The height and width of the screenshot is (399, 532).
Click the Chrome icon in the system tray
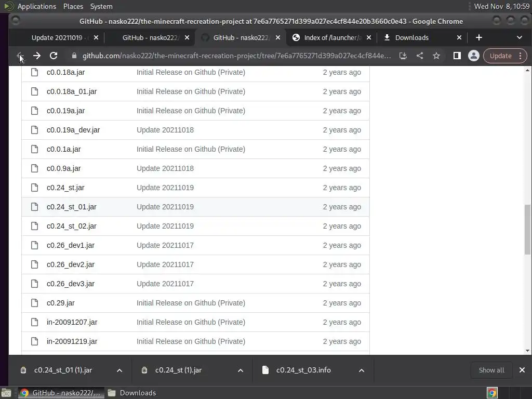coord(492,393)
